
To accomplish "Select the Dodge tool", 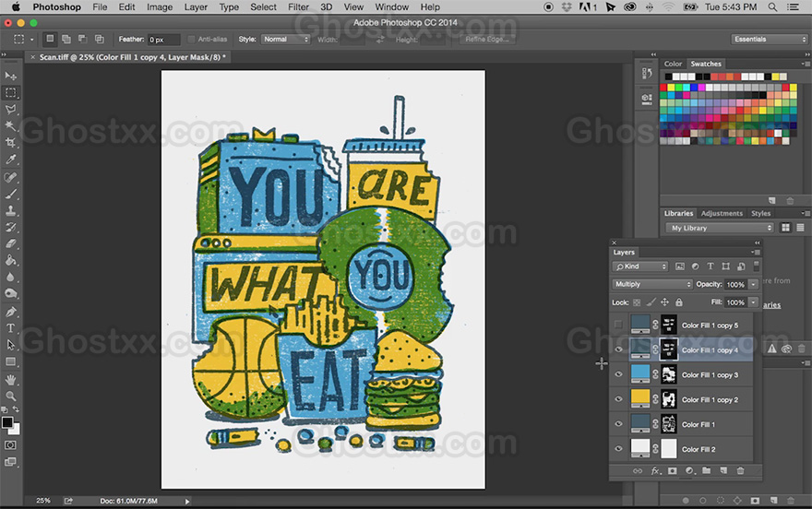I will (10, 293).
